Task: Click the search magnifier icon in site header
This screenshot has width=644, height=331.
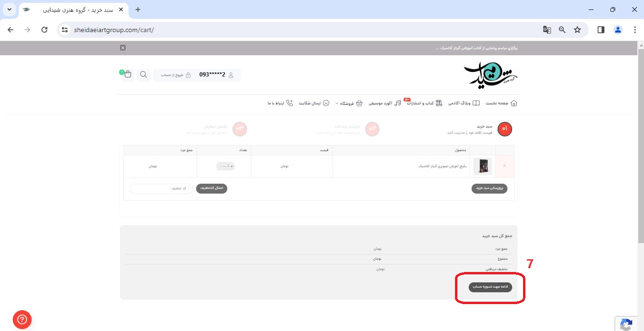Action: (x=144, y=75)
